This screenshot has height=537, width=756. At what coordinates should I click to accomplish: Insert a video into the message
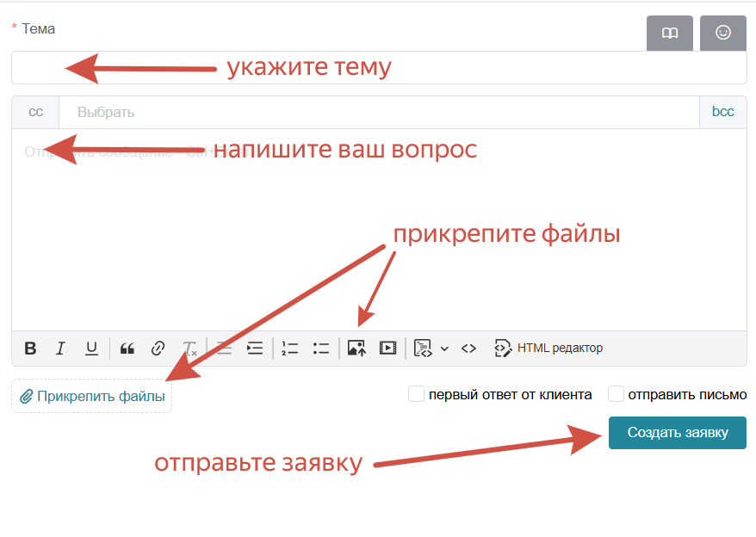[x=387, y=348]
